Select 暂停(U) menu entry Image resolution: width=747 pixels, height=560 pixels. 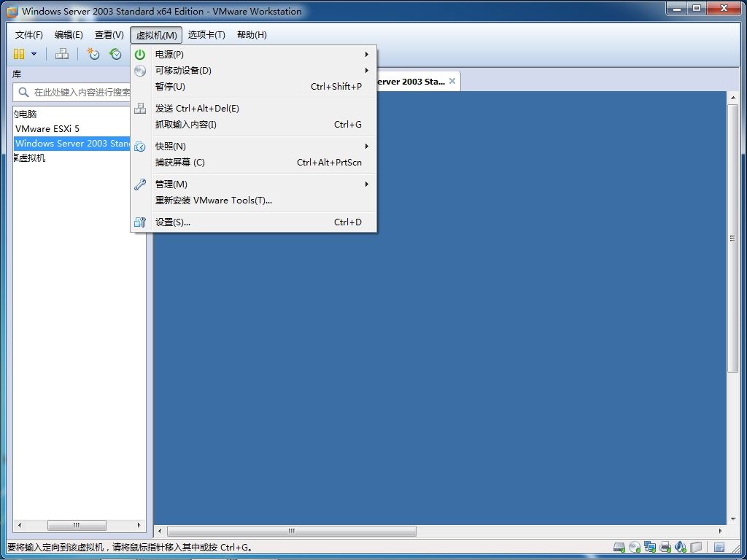tap(253, 87)
